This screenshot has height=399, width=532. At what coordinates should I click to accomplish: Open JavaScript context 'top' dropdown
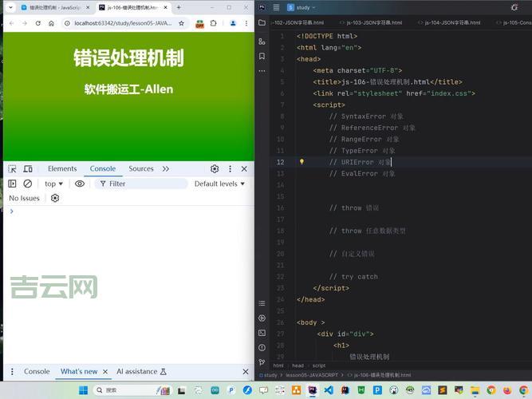pyautogui.click(x=53, y=184)
